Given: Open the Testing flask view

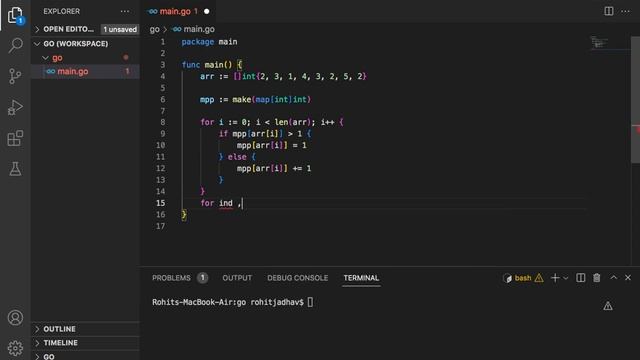Looking at the screenshot, I should 15,169.
